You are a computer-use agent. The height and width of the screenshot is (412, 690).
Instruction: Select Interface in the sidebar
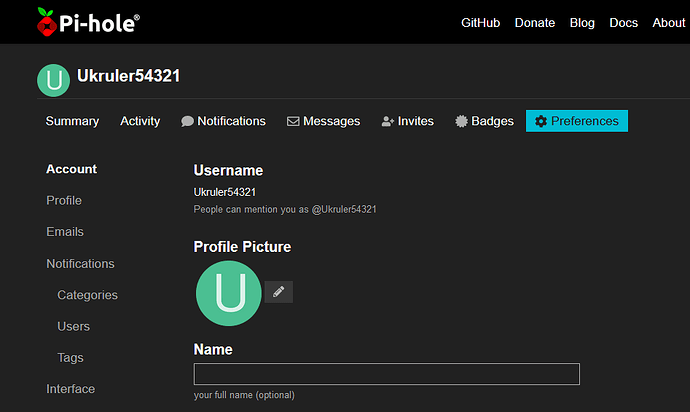click(70, 389)
